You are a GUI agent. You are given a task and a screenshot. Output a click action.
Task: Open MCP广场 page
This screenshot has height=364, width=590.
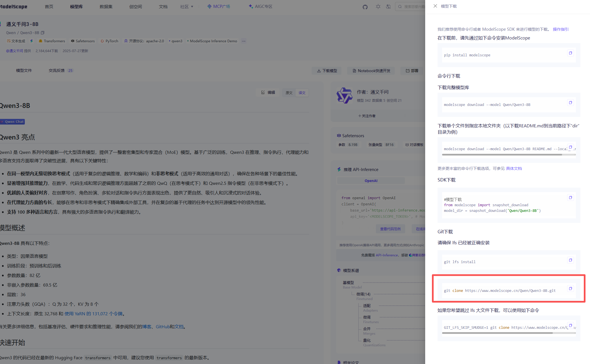coord(219,6)
